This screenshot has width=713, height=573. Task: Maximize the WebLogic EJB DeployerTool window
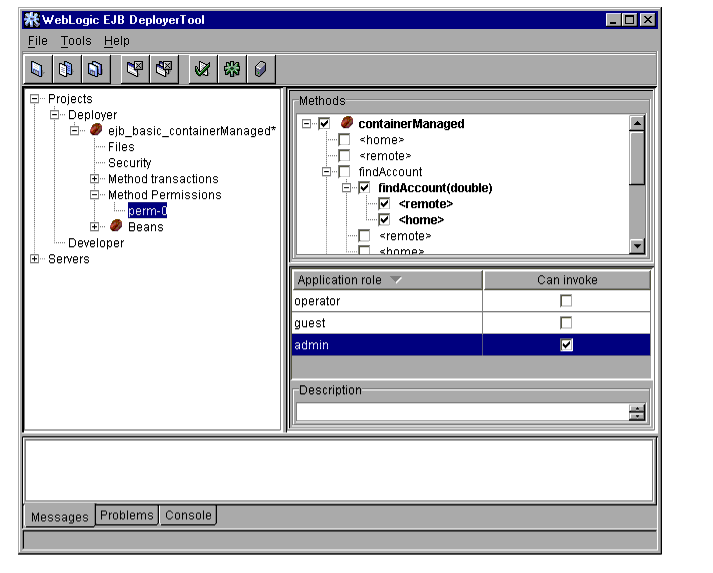(630, 20)
